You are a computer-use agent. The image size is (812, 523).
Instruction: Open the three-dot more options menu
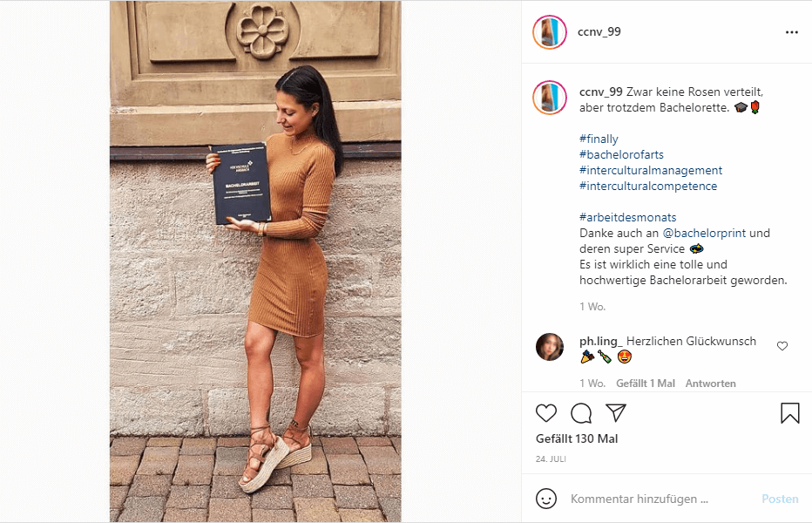tap(792, 32)
